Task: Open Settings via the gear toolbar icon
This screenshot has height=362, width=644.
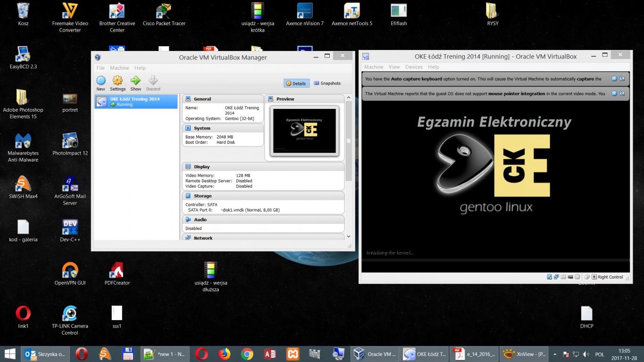Action: (x=117, y=80)
